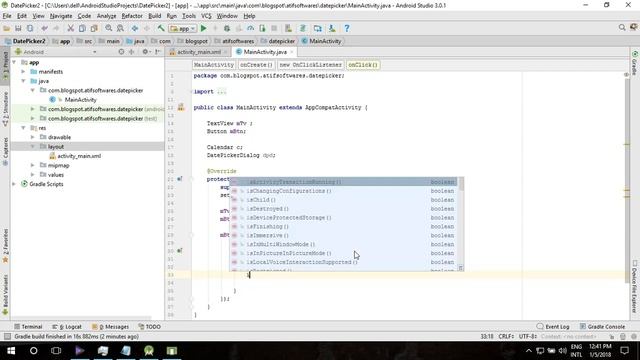Open the Refactor menu
The width and height of the screenshot is (640, 360).
[132, 16]
